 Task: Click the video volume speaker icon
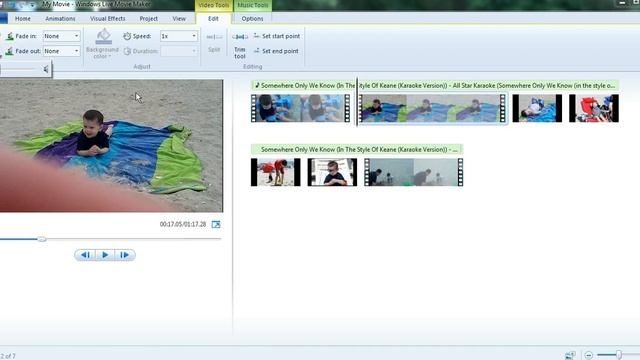[x=46, y=70]
